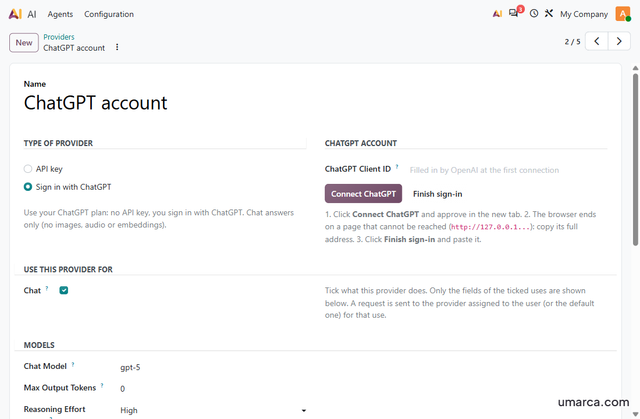640x419 pixels.
Task: Open the Agents menu
Action: point(60,14)
